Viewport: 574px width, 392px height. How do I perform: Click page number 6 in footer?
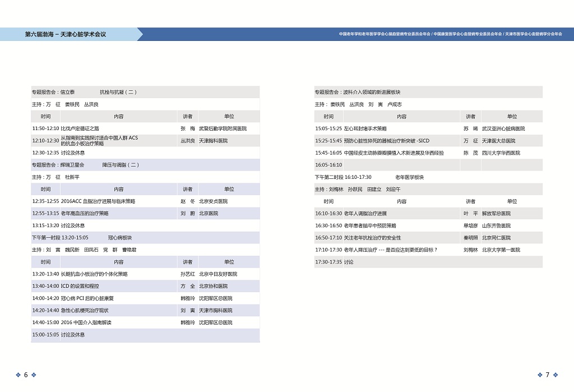click(x=26, y=375)
